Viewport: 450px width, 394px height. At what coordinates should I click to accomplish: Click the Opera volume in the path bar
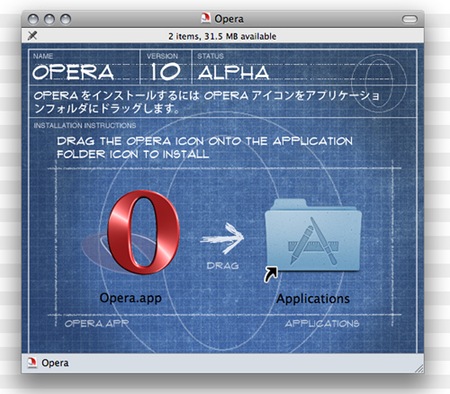pos(49,363)
